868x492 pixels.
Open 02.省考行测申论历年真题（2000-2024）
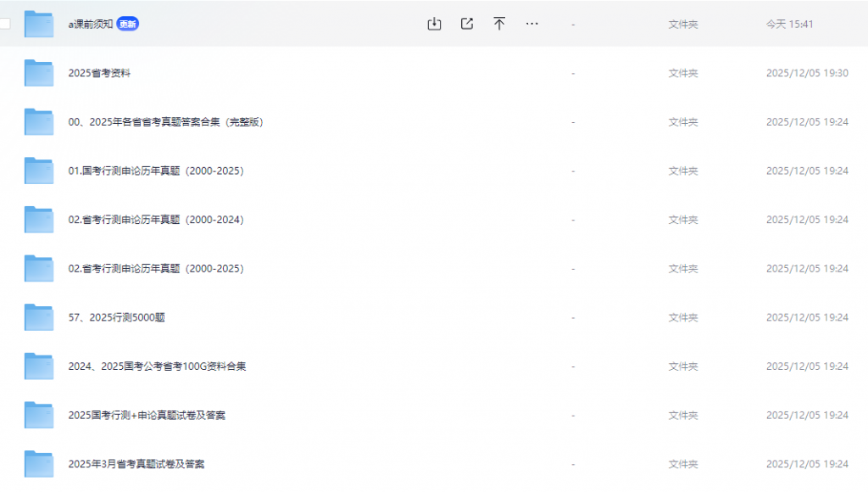pos(156,220)
